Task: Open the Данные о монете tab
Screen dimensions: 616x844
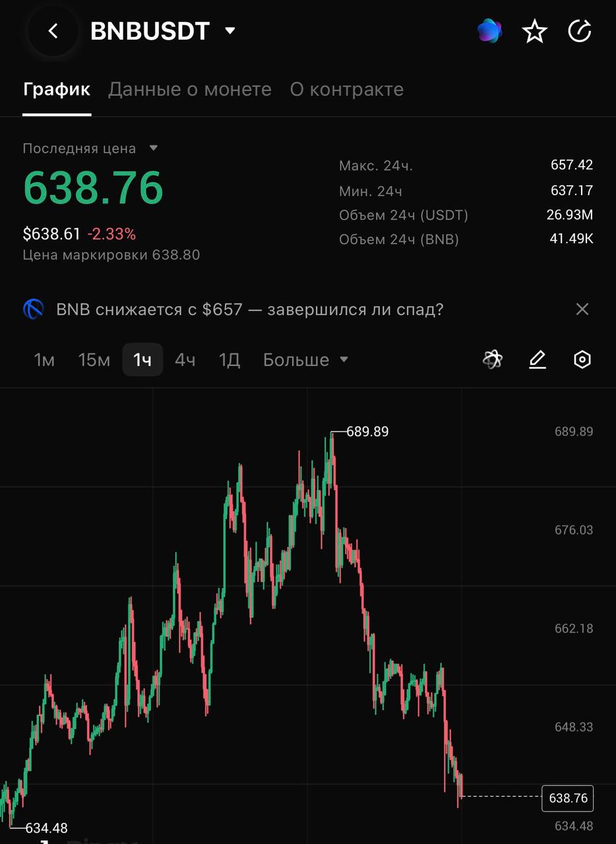Action: (x=190, y=90)
